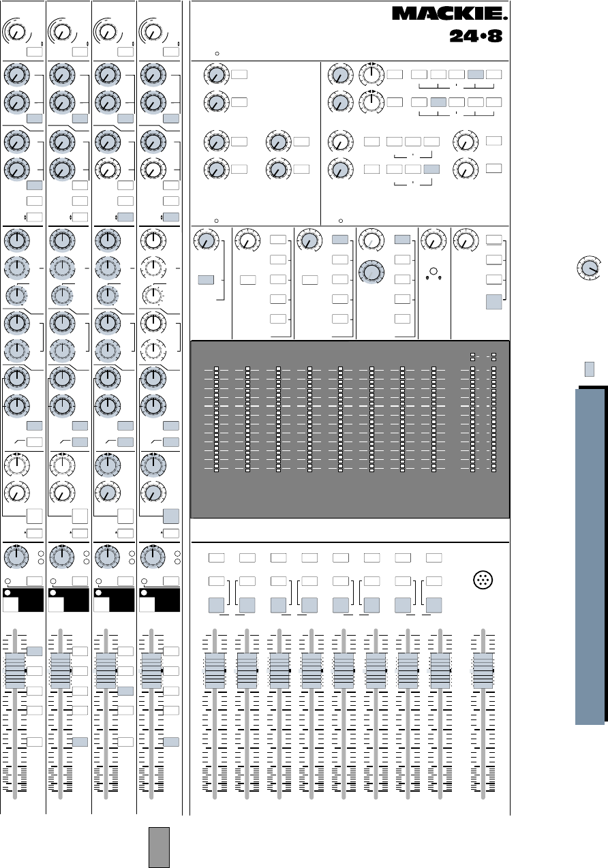
Task: Toggle the highlighted button below channel one's fourth aux knob
Action: 35,185
